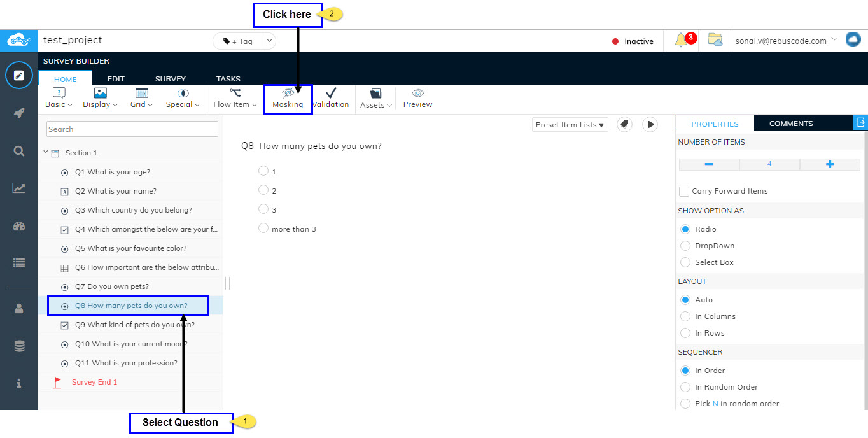The height and width of the screenshot is (438, 868).
Task: Open the Display dropdown
Action: [x=100, y=99]
